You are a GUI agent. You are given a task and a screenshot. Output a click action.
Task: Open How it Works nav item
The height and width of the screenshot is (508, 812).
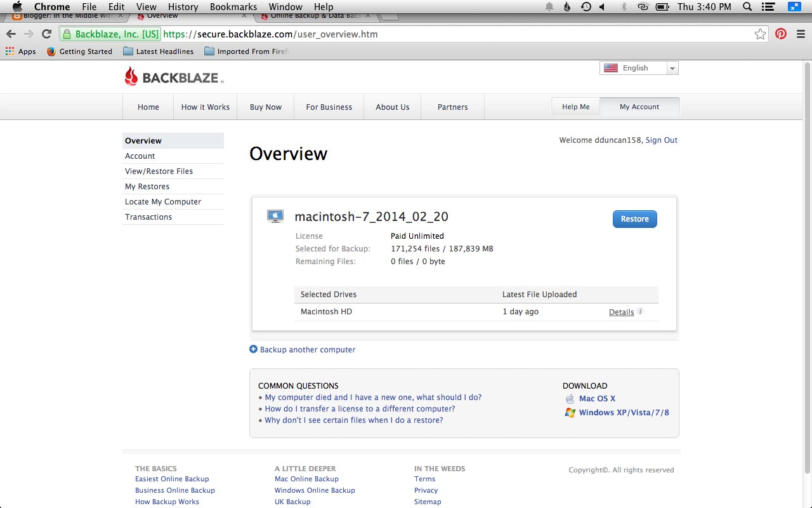click(206, 107)
